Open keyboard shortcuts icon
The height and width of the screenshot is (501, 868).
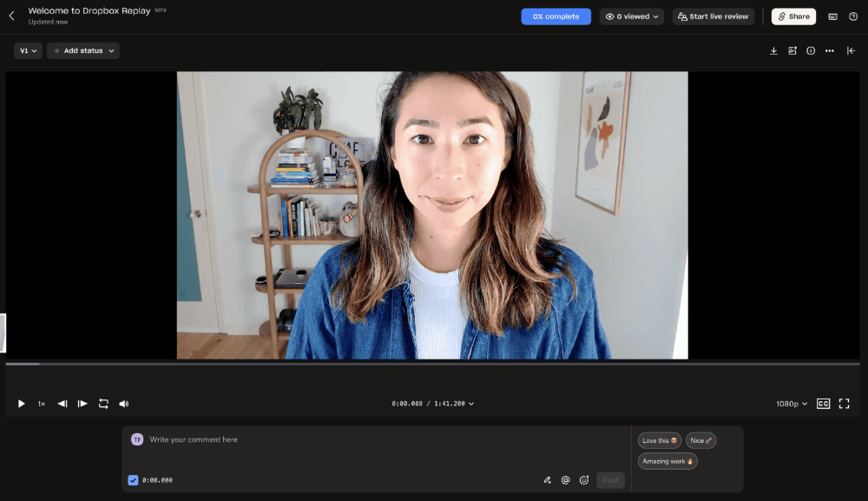pos(833,16)
